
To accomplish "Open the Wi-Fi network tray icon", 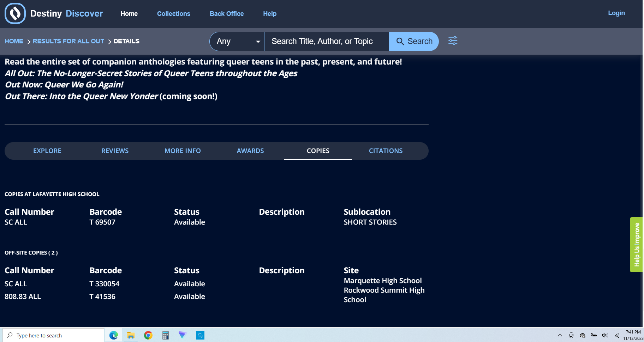I will click(x=617, y=335).
